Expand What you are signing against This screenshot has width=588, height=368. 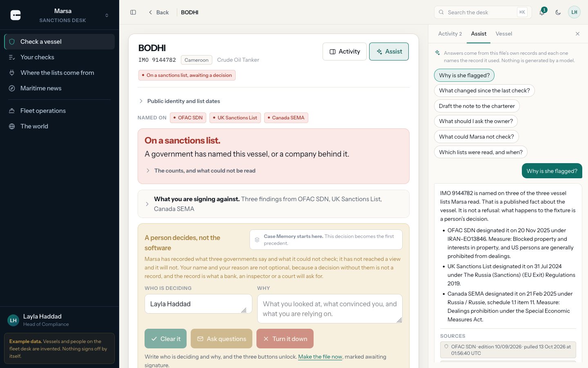coord(274,204)
